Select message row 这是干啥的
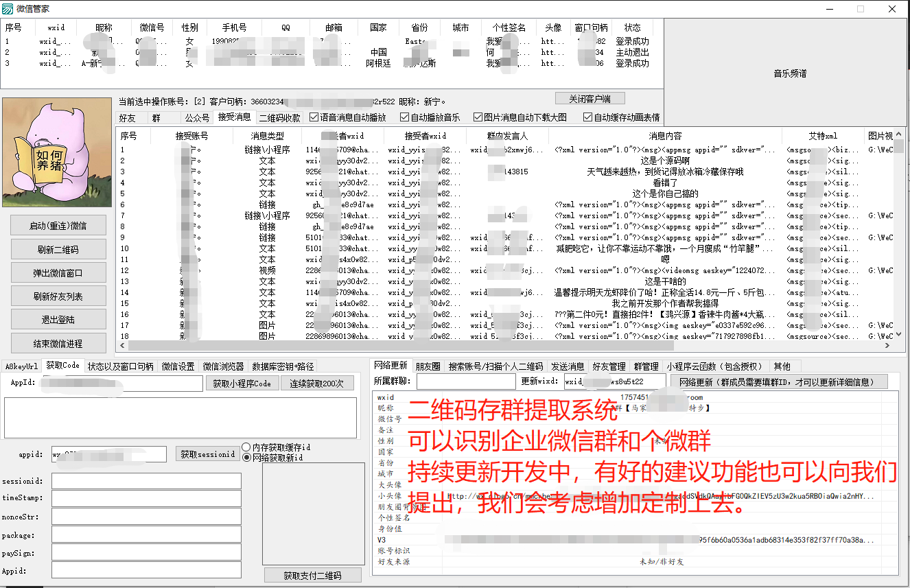 click(504, 281)
